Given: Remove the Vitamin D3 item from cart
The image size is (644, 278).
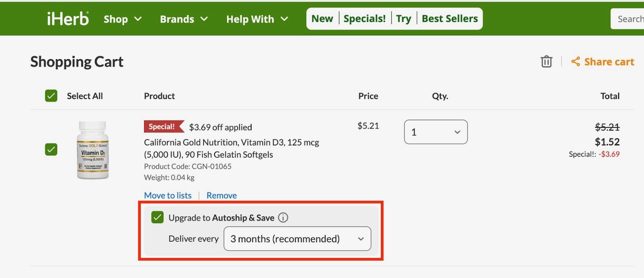Looking at the screenshot, I should click(221, 195).
